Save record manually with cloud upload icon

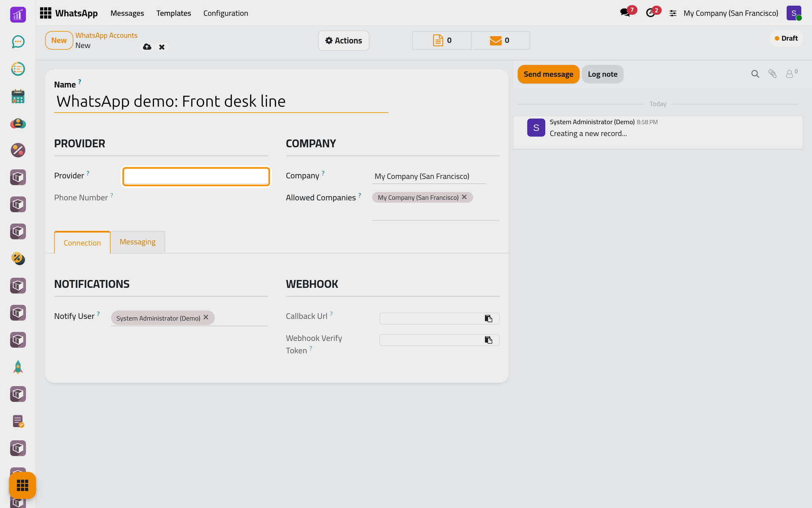click(x=147, y=47)
